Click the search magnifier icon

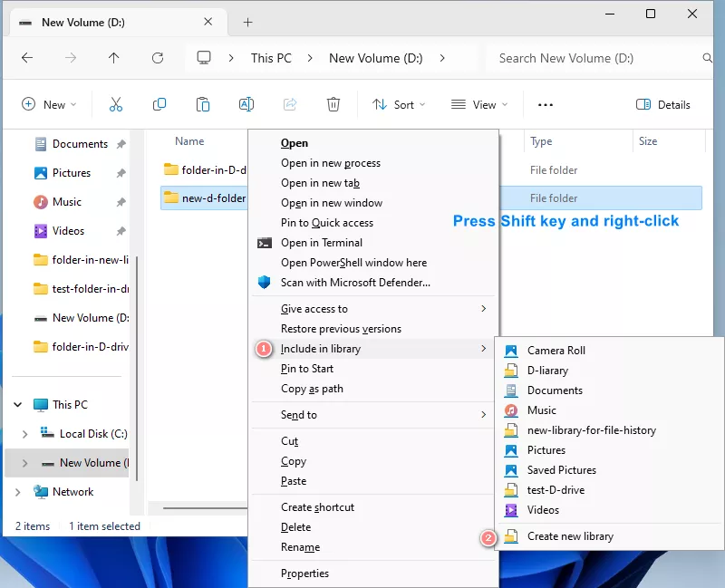tap(707, 58)
